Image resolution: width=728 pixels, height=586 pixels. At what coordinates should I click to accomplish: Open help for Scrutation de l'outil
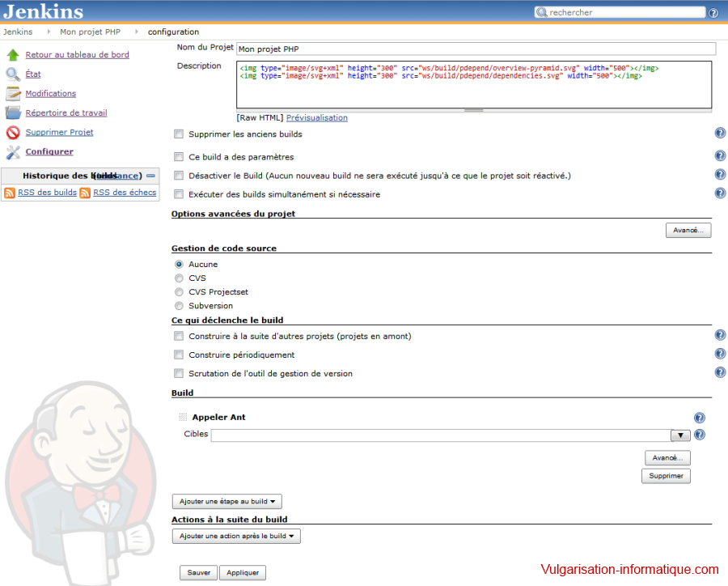pyautogui.click(x=720, y=372)
